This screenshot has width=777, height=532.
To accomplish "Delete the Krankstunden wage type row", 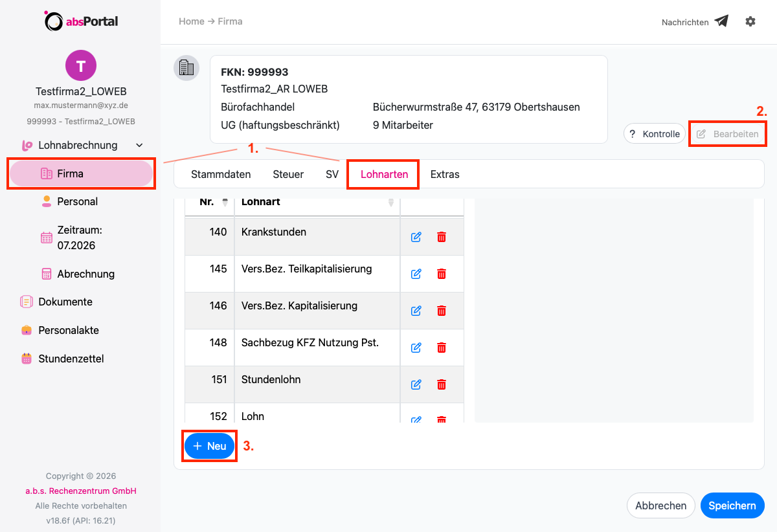I will 442,237.
